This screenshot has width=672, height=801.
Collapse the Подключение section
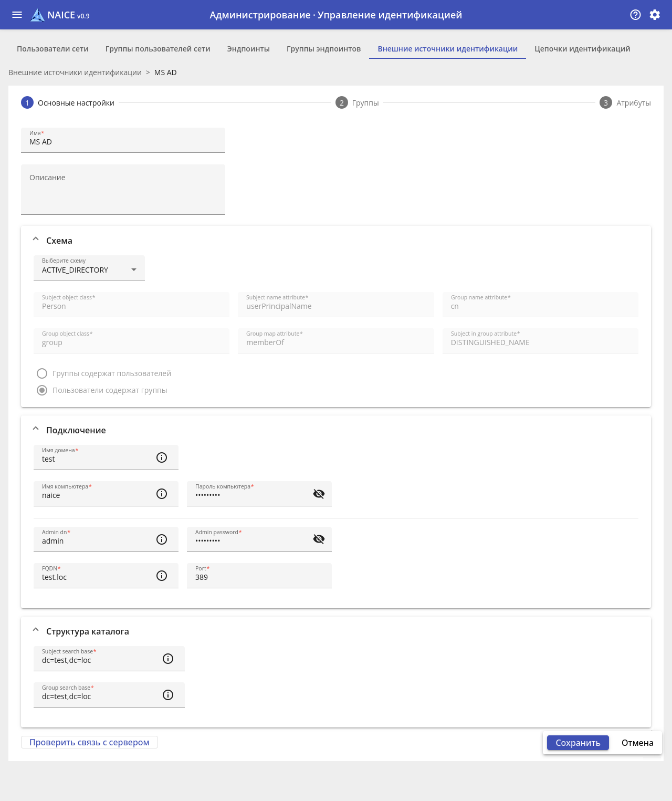point(36,429)
